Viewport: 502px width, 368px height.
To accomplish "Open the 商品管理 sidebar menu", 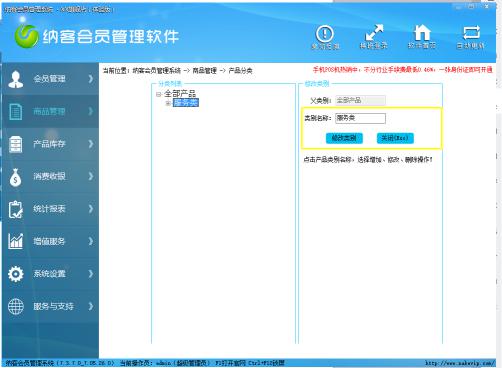I will 50,111.
